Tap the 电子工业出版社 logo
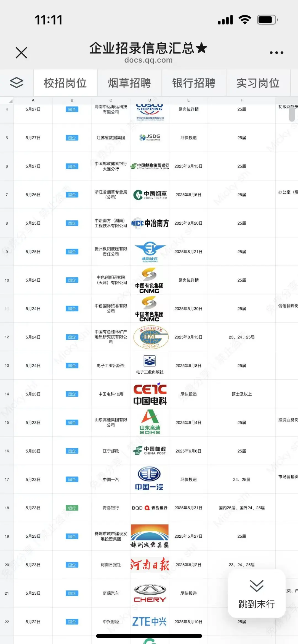This screenshot has height=644, width=298. point(150,365)
